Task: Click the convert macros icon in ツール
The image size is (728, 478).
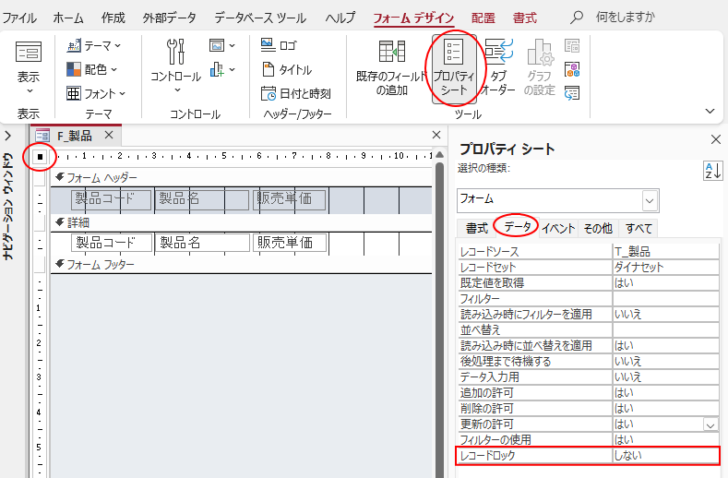Action: tap(572, 93)
